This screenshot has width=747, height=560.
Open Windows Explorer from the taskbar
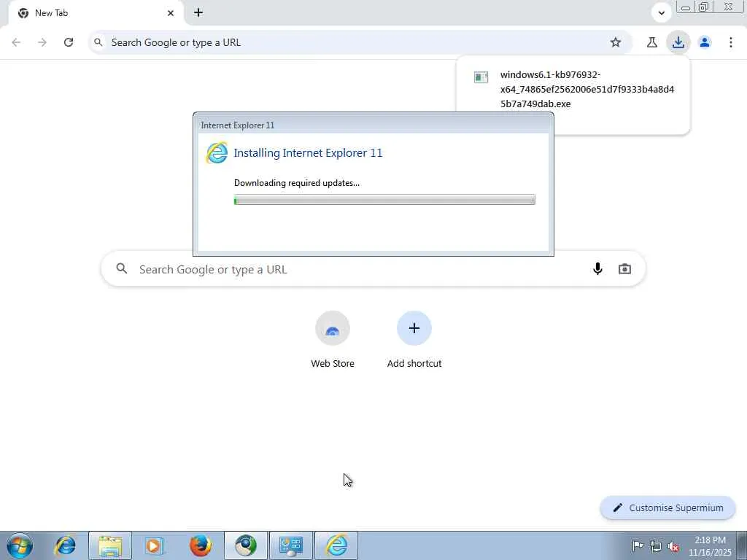click(110, 545)
